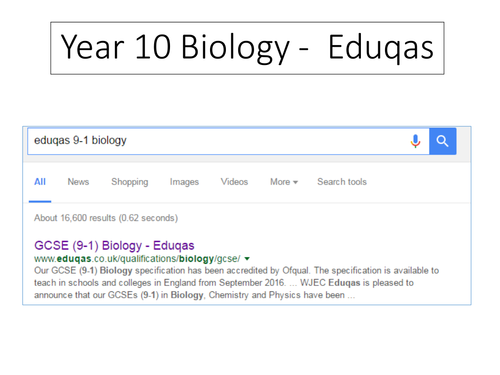Click the word 'Eduqas' in the slide title

(381, 48)
